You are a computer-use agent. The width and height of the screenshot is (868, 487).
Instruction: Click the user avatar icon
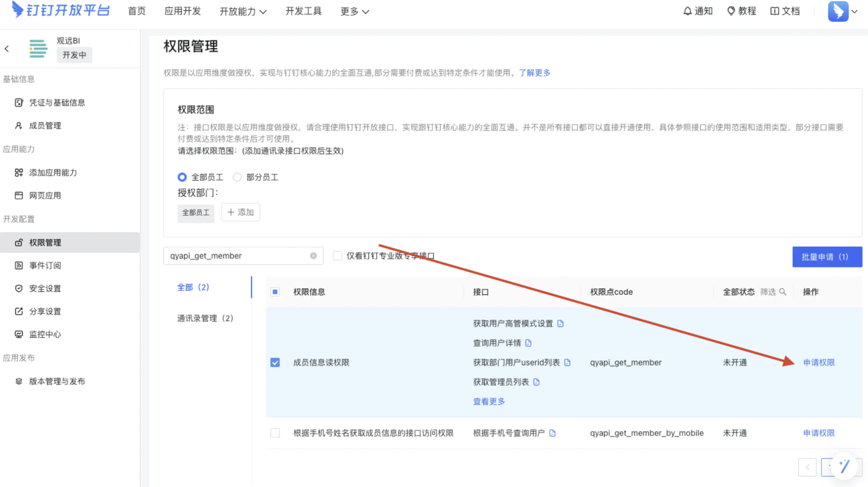[838, 11]
